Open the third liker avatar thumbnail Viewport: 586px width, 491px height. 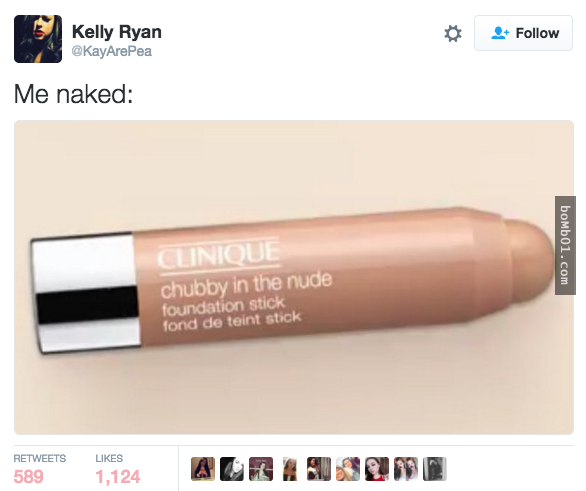point(261,469)
